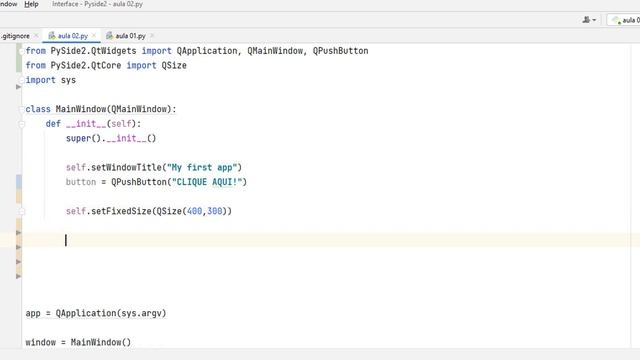Image resolution: width=640 pixels, height=360 pixels.
Task: Open the user account dropdown in toolbar
Action: coord(589,20)
